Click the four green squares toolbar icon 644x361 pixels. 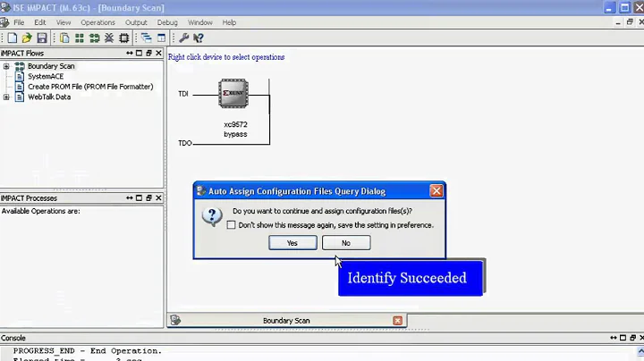pyautogui.click(x=80, y=38)
